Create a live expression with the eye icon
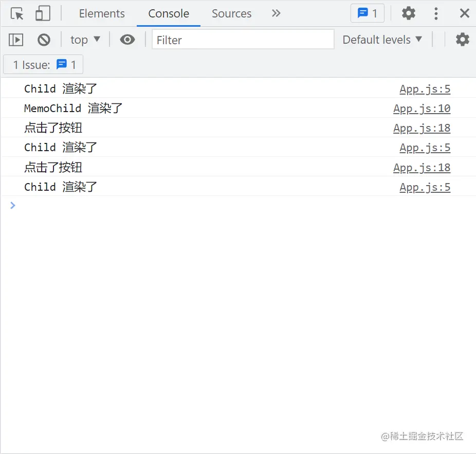Image resolution: width=476 pixels, height=454 pixels. coord(127,40)
